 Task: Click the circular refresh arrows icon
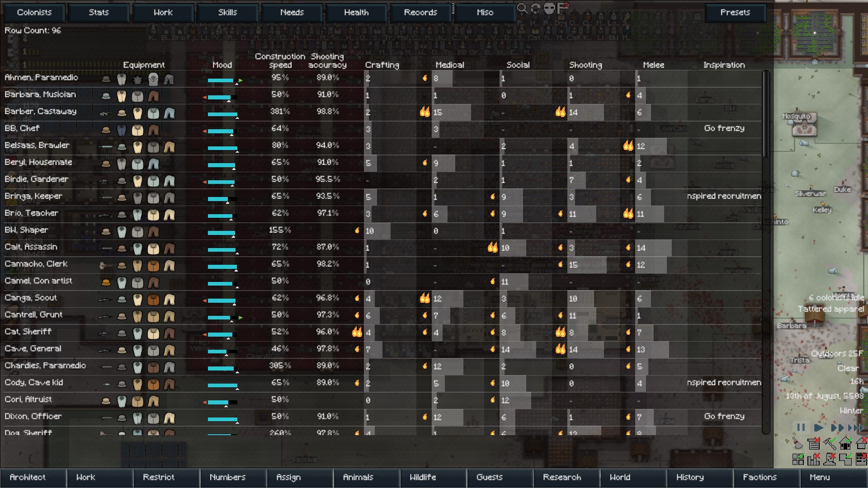536,8
